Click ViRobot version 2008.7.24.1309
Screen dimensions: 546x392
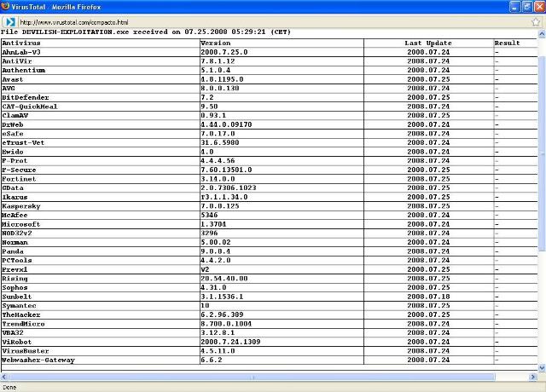(230, 342)
